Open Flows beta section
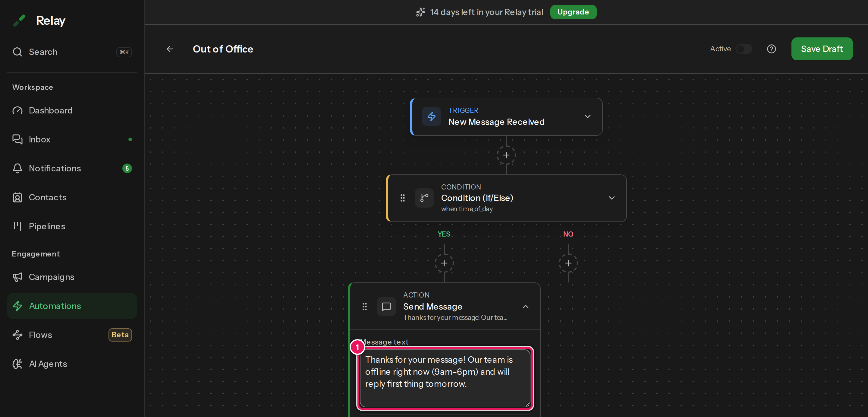The image size is (868, 417). (72, 335)
